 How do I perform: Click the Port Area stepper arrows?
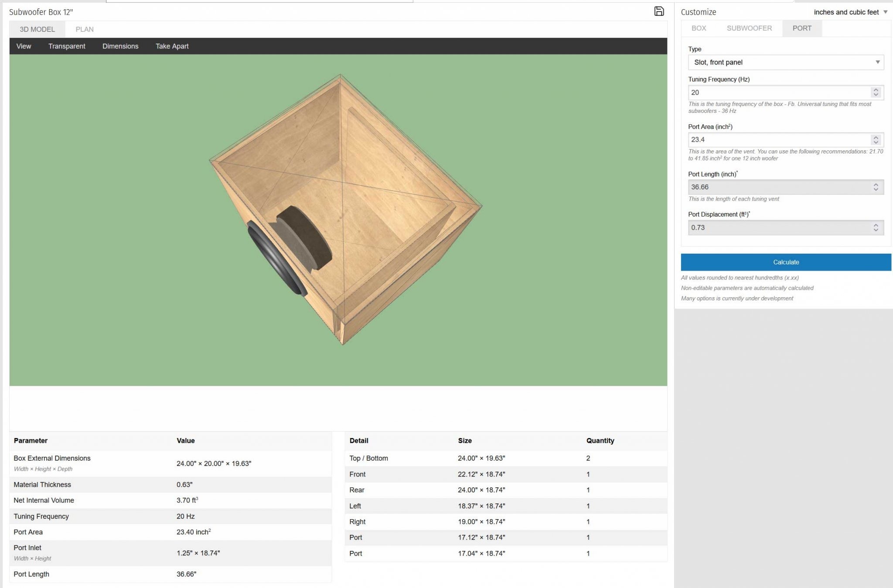tap(876, 139)
